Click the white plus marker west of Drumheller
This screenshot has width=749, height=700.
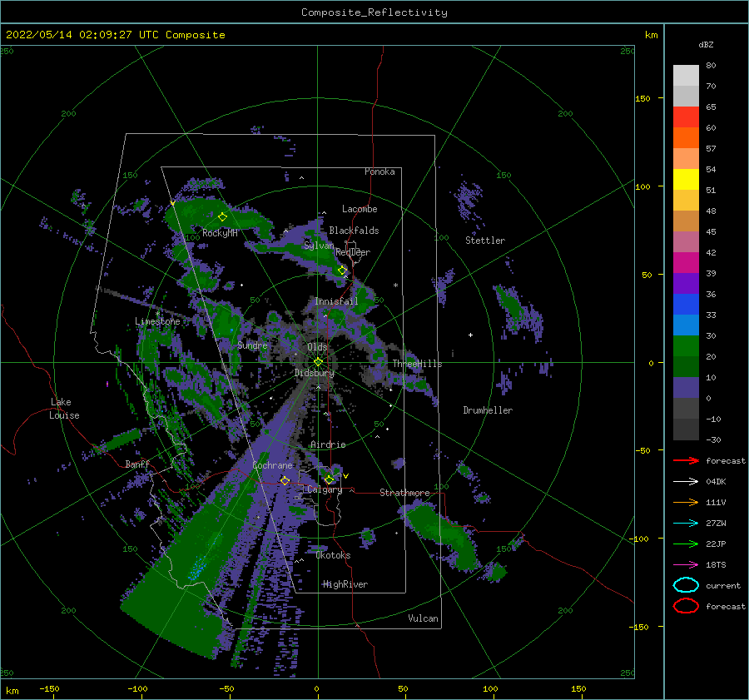pos(470,335)
